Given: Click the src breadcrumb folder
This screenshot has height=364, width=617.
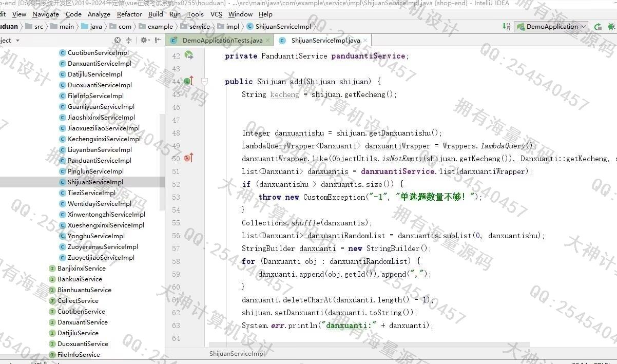Looking at the screenshot, I should tap(34, 27).
